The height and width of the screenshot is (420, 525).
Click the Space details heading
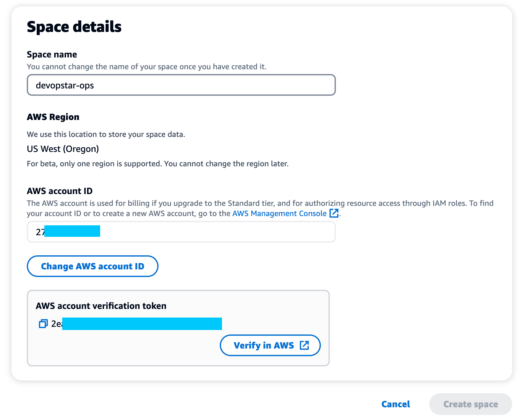[74, 27]
